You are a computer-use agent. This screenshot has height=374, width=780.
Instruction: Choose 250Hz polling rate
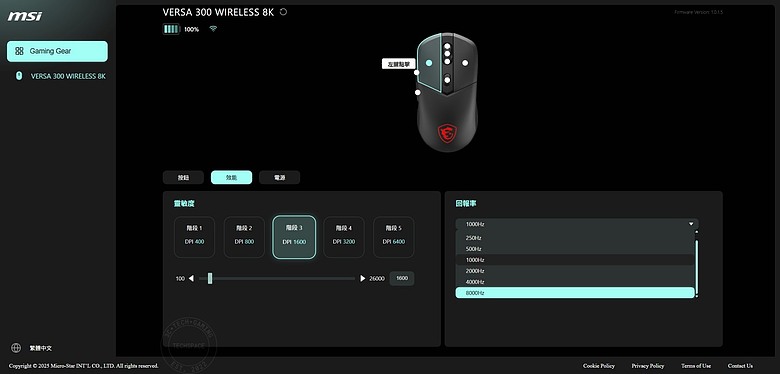[575, 238]
